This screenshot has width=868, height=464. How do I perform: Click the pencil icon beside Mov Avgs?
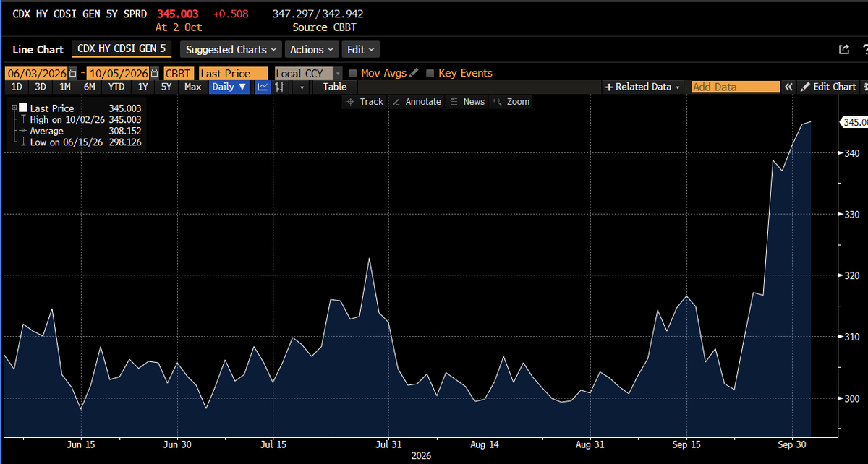coord(414,73)
